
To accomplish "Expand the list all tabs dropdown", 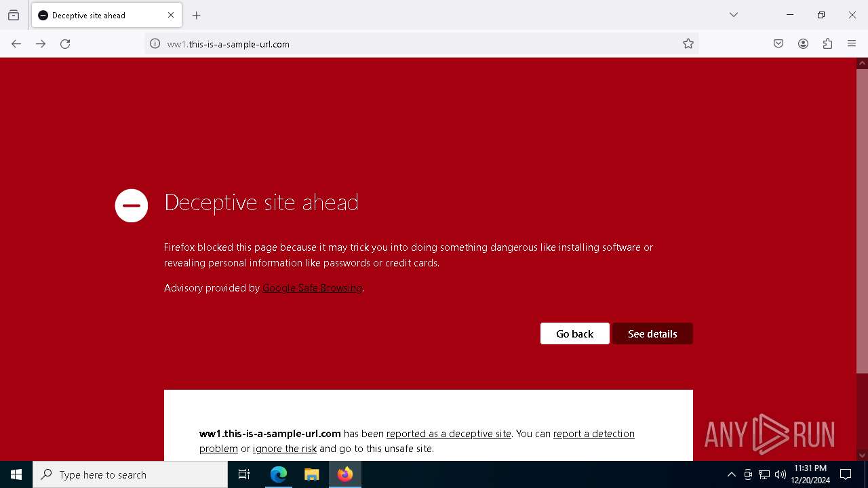I will coord(734,15).
